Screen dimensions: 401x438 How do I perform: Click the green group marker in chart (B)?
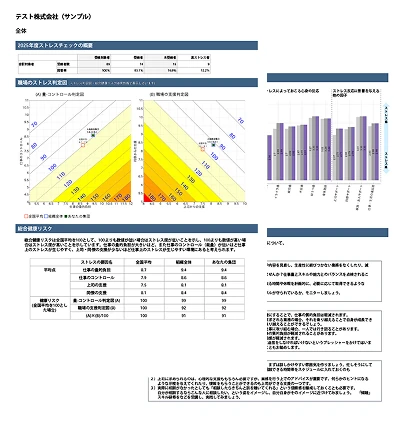pyautogui.click(x=213, y=145)
